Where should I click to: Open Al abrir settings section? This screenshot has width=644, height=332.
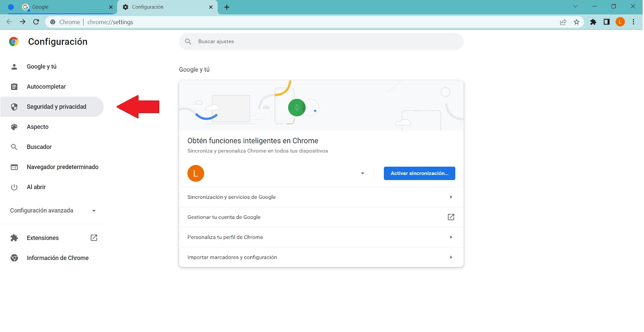[x=52, y=187]
